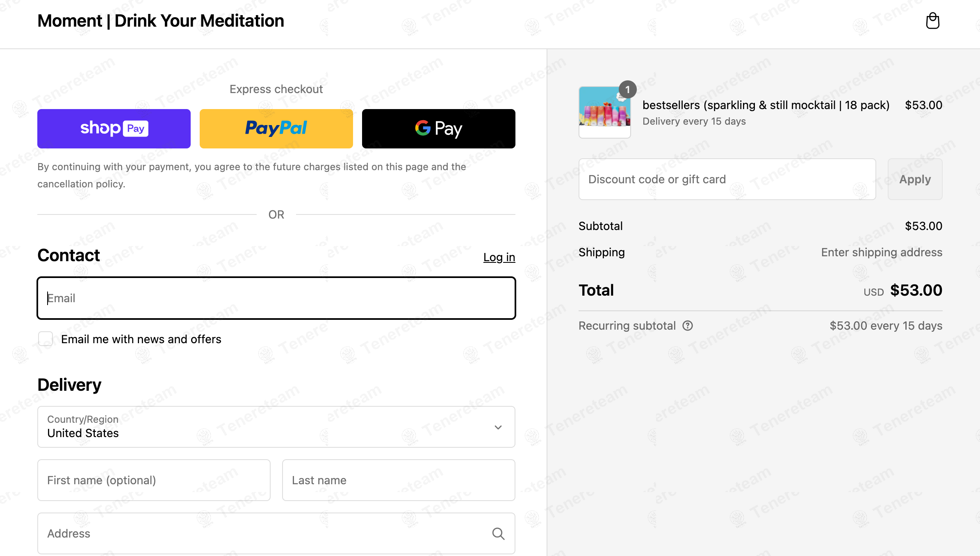Expand the Country/Region dropdown
This screenshot has height=556, width=980.
point(276,427)
